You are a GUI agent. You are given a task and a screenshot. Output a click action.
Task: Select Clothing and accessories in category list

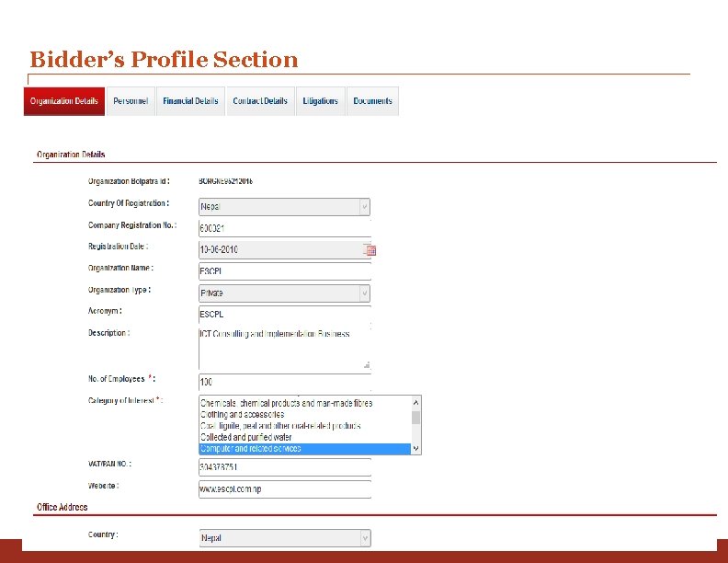[305, 414]
